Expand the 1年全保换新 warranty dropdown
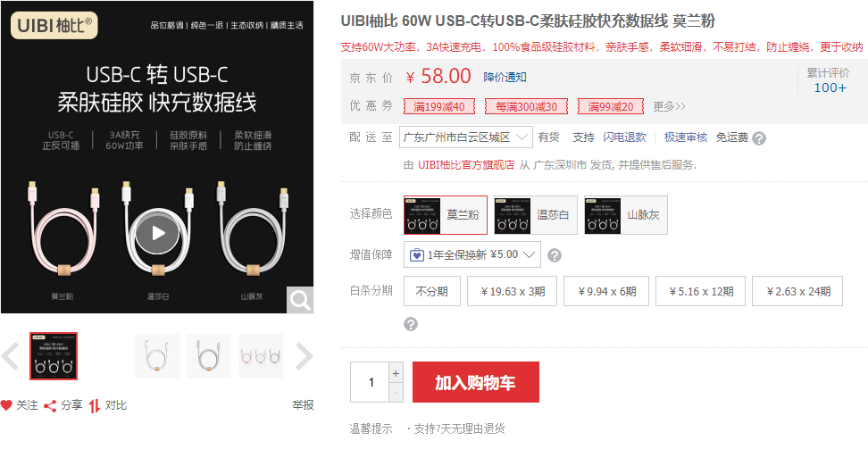Image resolution: width=868 pixels, height=449 pixels. [472, 254]
